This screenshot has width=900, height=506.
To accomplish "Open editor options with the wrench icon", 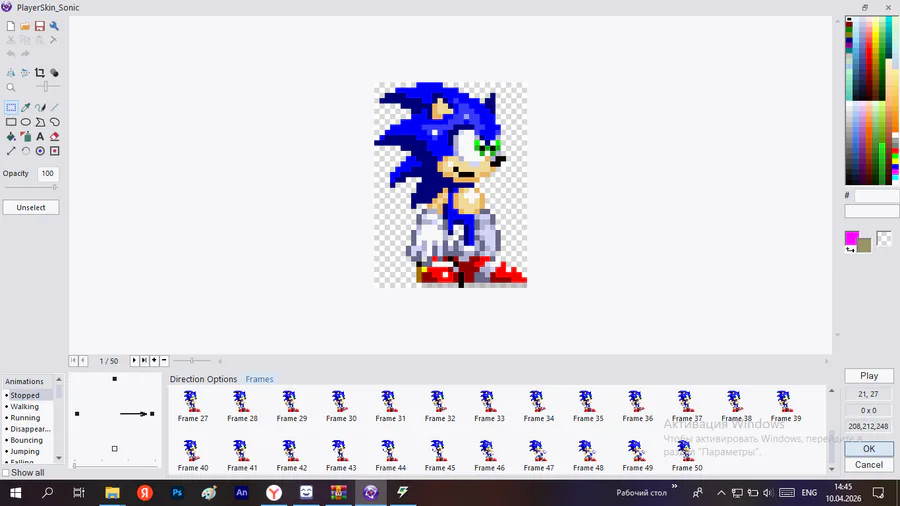I will point(54,26).
